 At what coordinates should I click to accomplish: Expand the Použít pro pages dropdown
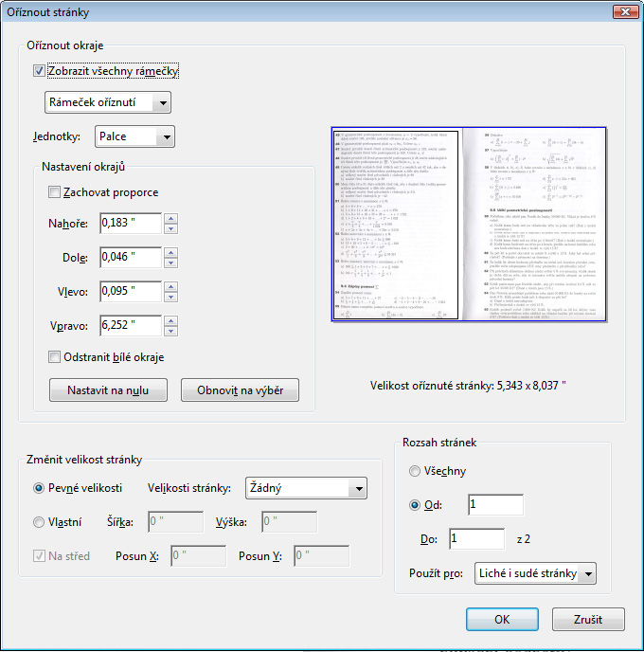(x=549, y=573)
